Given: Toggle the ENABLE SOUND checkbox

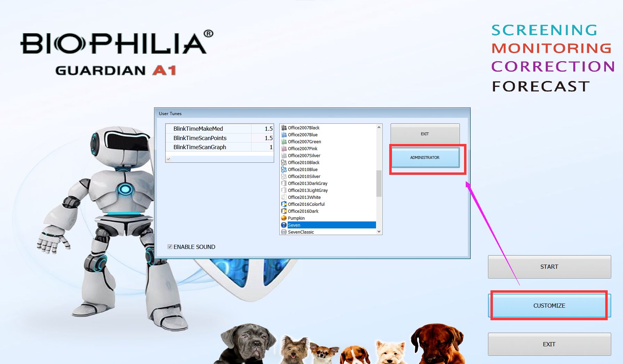Looking at the screenshot, I should click(170, 247).
